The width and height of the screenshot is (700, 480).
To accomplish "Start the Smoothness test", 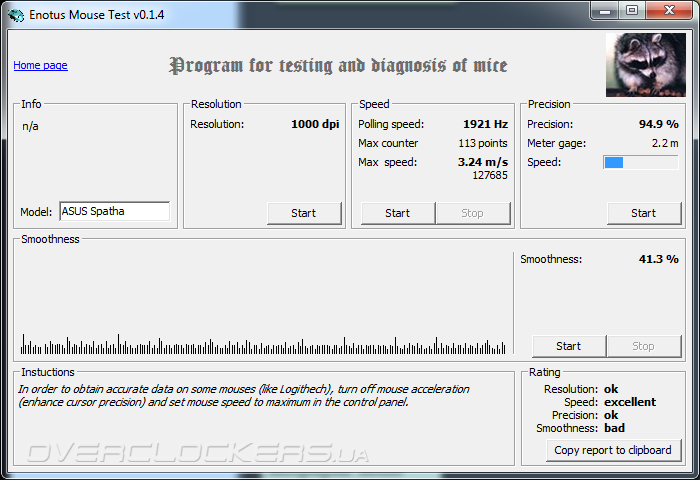I will tap(569, 346).
